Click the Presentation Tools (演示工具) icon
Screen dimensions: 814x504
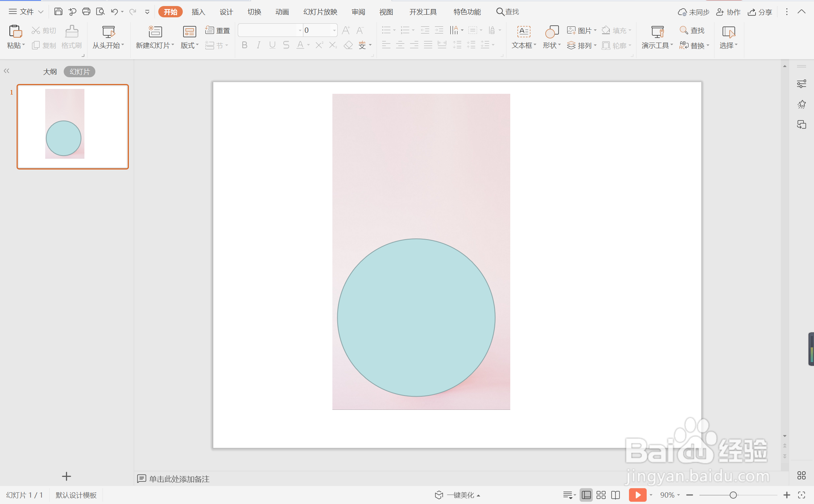[x=657, y=32]
